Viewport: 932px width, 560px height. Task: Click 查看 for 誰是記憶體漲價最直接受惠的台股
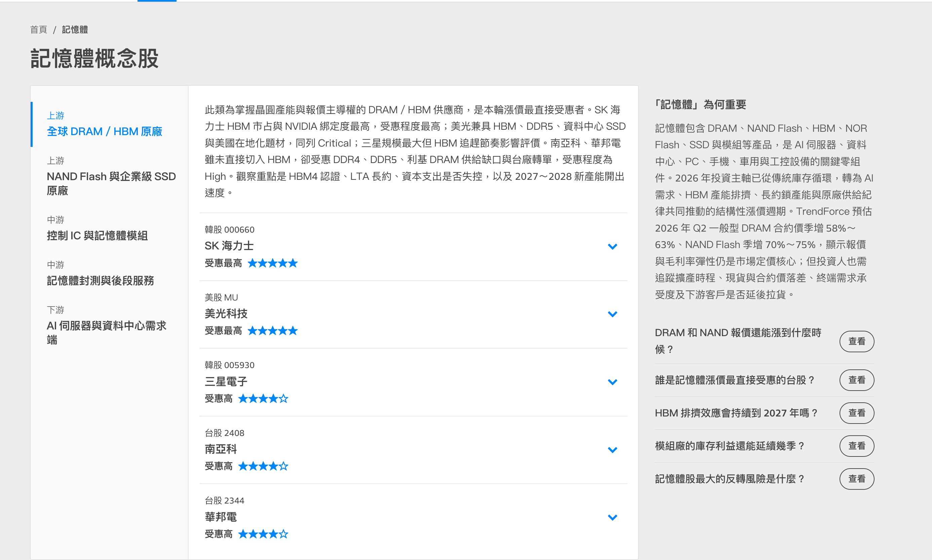pos(857,380)
